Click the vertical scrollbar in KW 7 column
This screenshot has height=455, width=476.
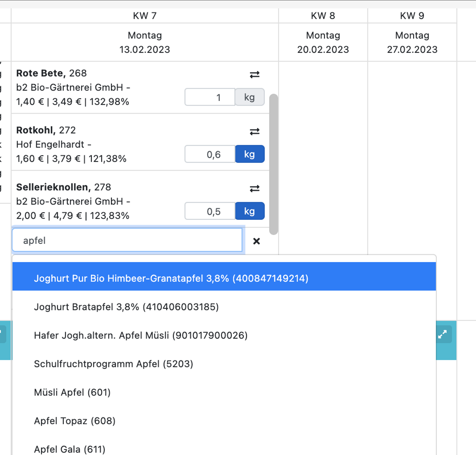tap(273, 164)
